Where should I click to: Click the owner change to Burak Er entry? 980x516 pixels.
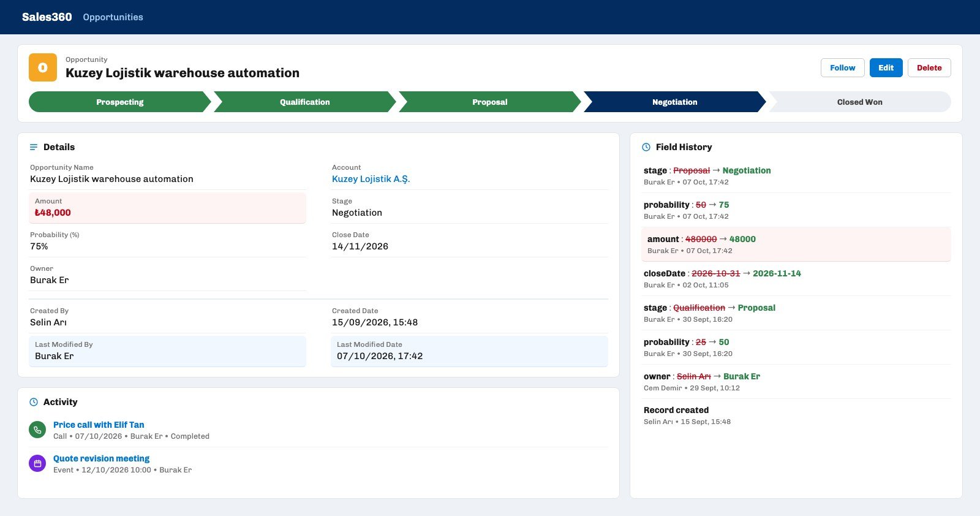click(796, 382)
